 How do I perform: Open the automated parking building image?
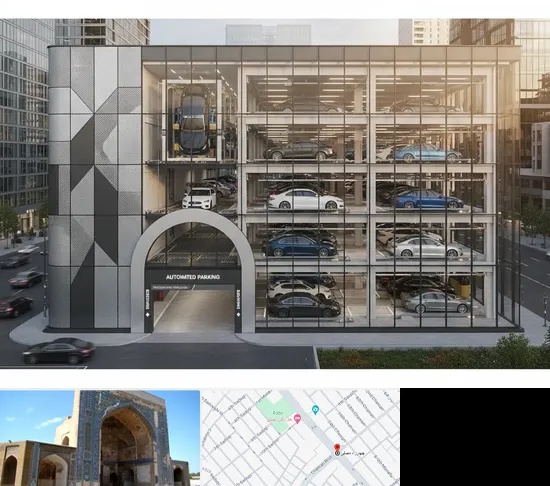point(275,194)
